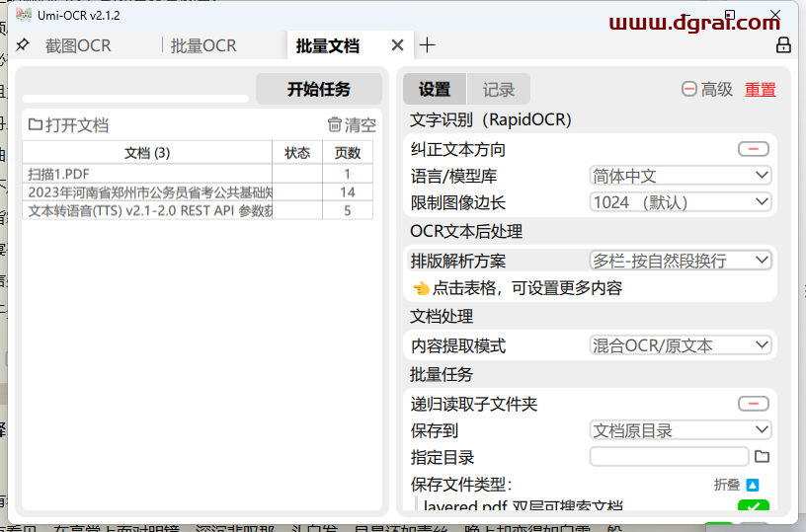Collapse advanced settings via 高级 minus icon
Screen dimensions: 806x532
tap(688, 89)
